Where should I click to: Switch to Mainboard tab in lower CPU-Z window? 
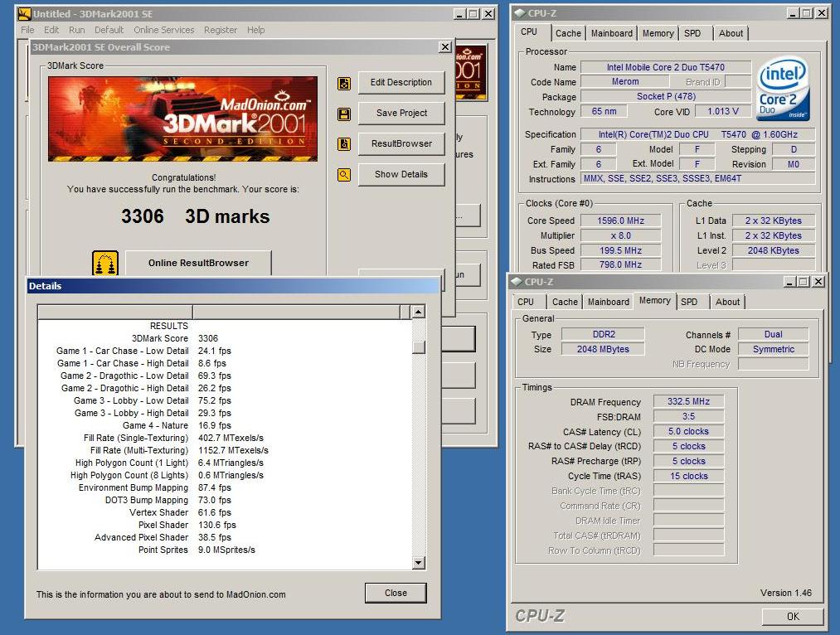click(x=609, y=302)
